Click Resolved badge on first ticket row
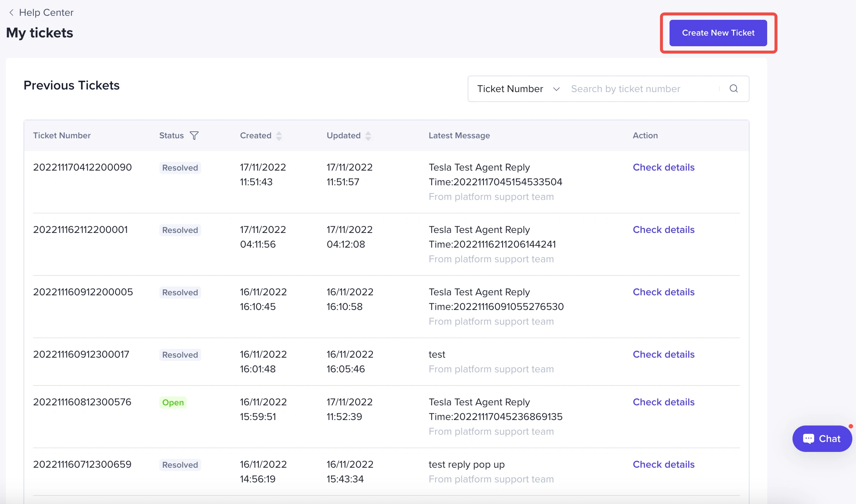This screenshot has height=504, width=856. pos(180,168)
